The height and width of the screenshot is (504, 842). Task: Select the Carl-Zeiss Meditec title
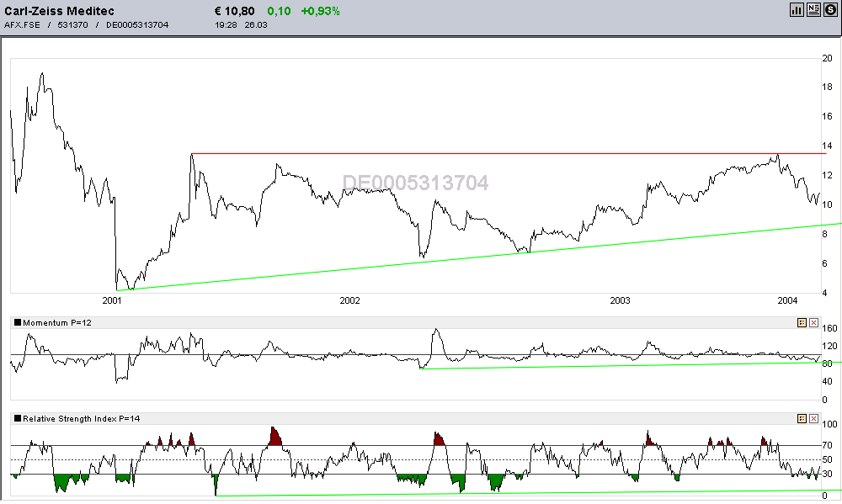click(x=59, y=11)
